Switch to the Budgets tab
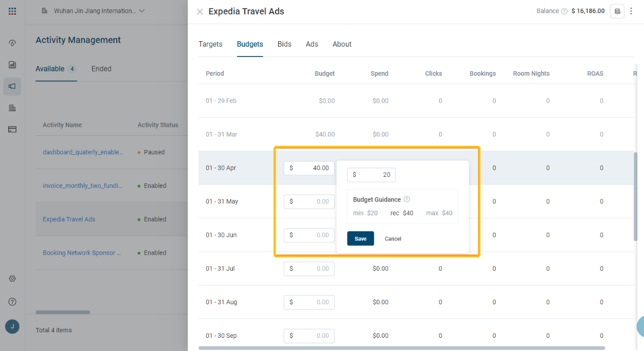Screen dimensions: 644x351 [250, 44]
